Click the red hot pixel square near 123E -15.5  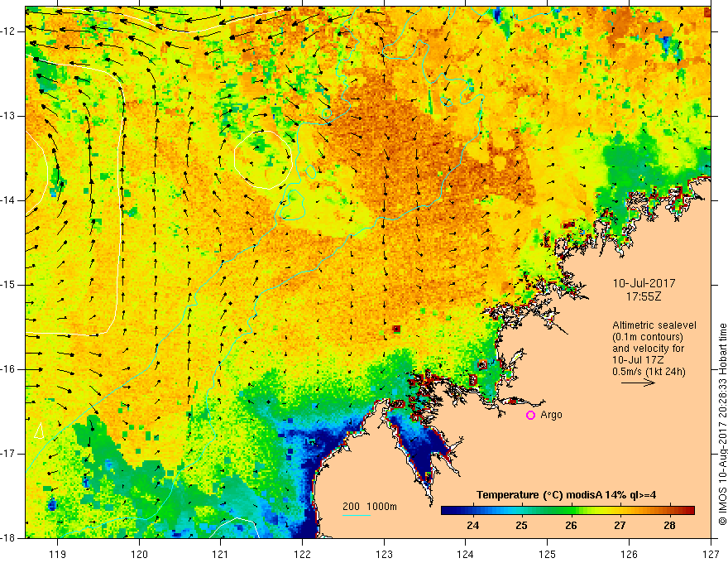(x=396, y=329)
